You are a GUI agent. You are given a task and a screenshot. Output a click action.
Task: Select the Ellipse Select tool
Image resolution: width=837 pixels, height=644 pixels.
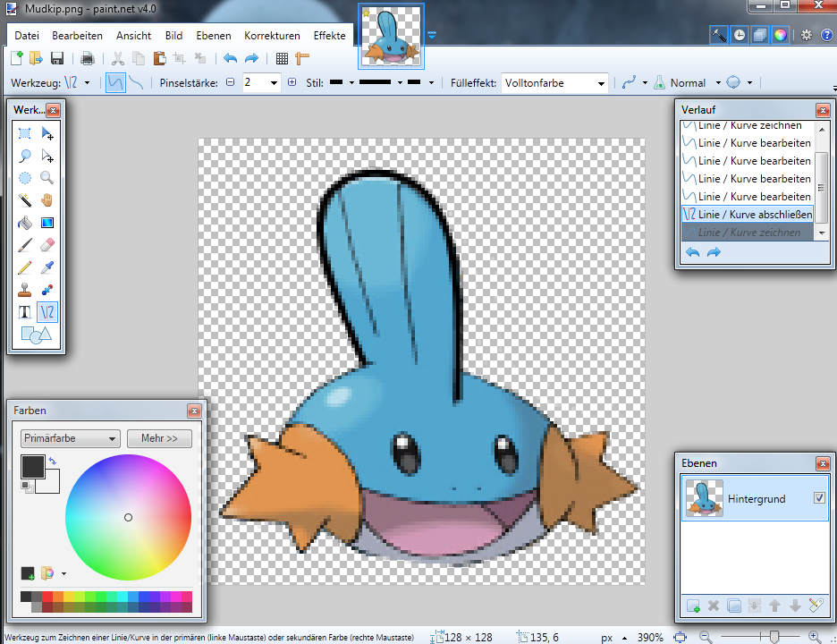tap(24, 178)
